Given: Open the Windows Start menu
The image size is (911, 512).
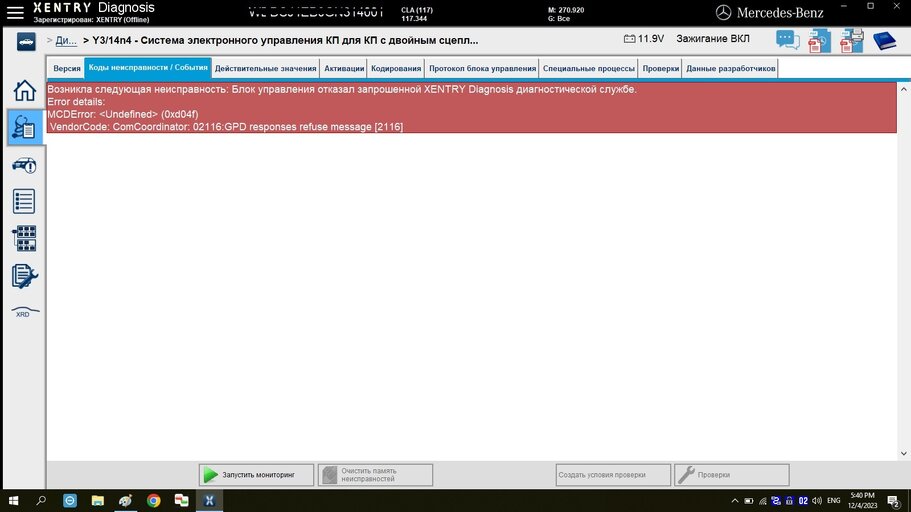Looking at the screenshot, I should pos(13,500).
